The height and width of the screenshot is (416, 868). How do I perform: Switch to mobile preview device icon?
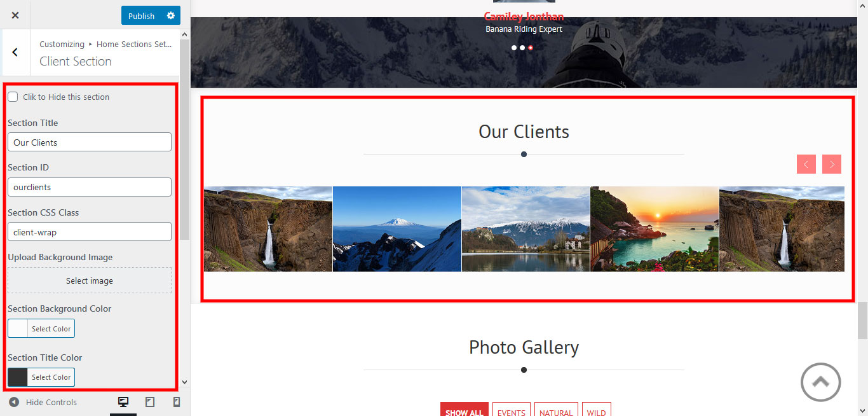177,402
